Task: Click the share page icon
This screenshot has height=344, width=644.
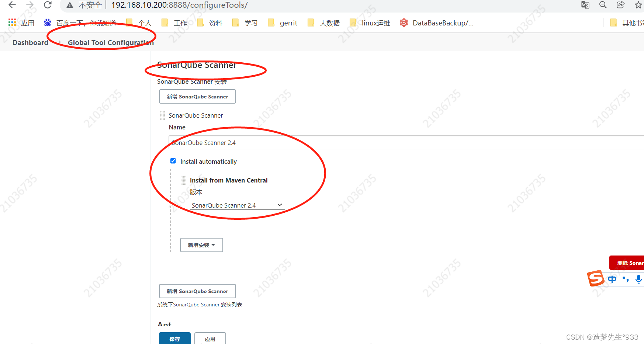Action: click(x=621, y=5)
